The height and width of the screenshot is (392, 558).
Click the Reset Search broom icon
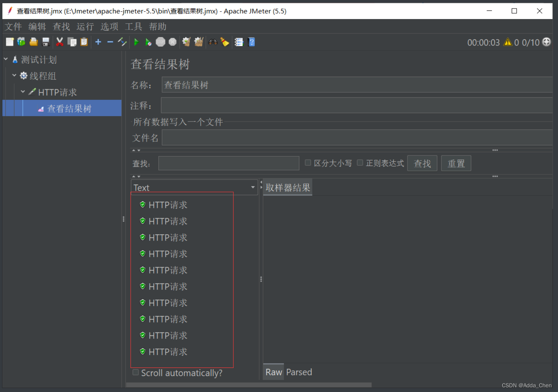pos(225,42)
